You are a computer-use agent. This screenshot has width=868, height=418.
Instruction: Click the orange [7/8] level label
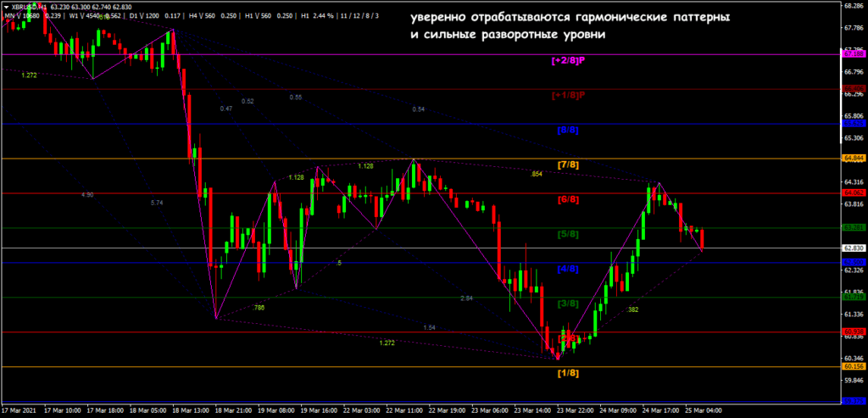pyautogui.click(x=568, y=164)
